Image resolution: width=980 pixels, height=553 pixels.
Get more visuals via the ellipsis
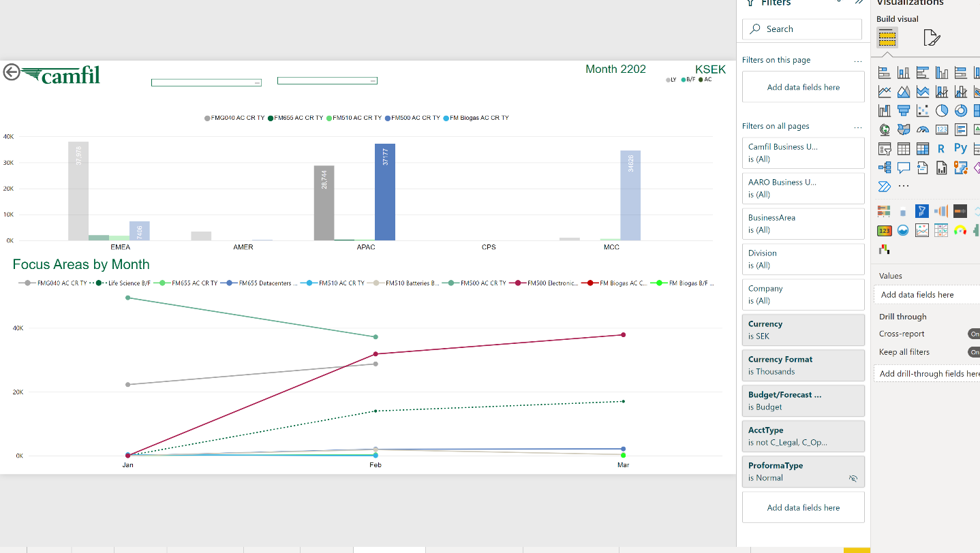click(904, 186)
